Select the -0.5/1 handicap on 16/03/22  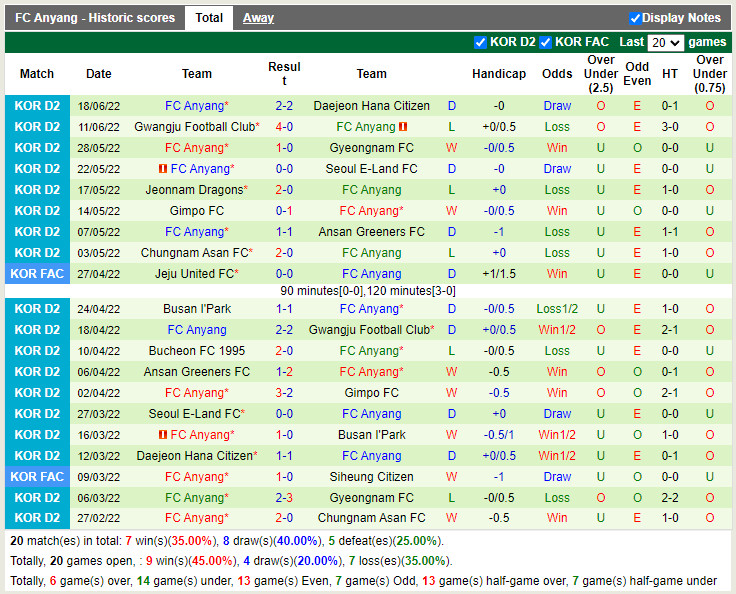tap(499, 435)
